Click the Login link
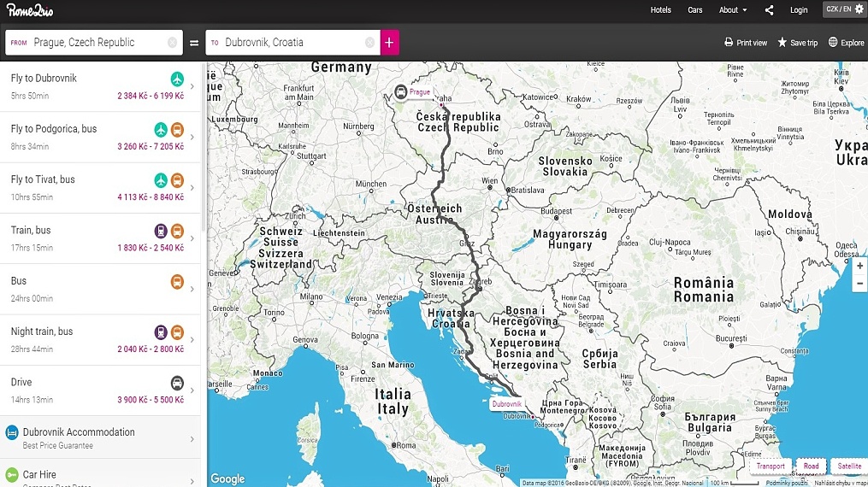 coord(799,10)
